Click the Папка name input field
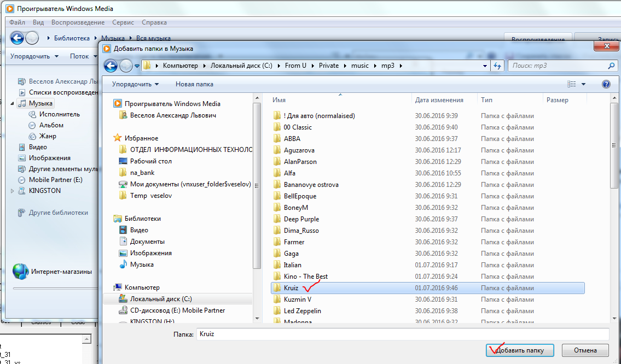The width and height of the screenshot is (621, 364). coord(403,334)
